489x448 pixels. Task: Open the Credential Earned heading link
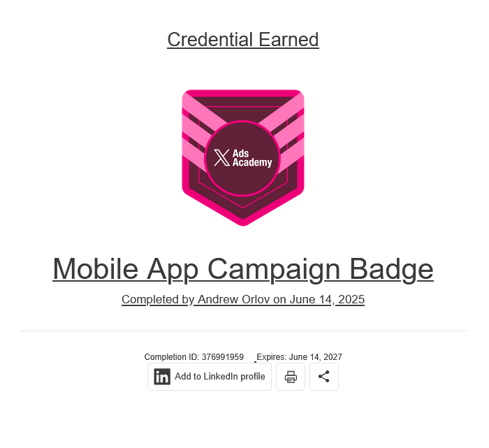pos(243,40)
